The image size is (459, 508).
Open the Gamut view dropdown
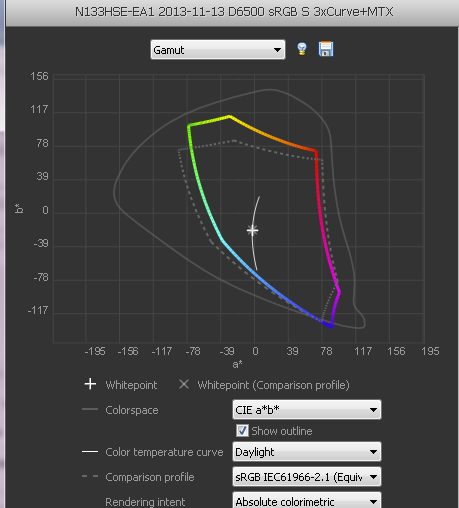[218, 50]
